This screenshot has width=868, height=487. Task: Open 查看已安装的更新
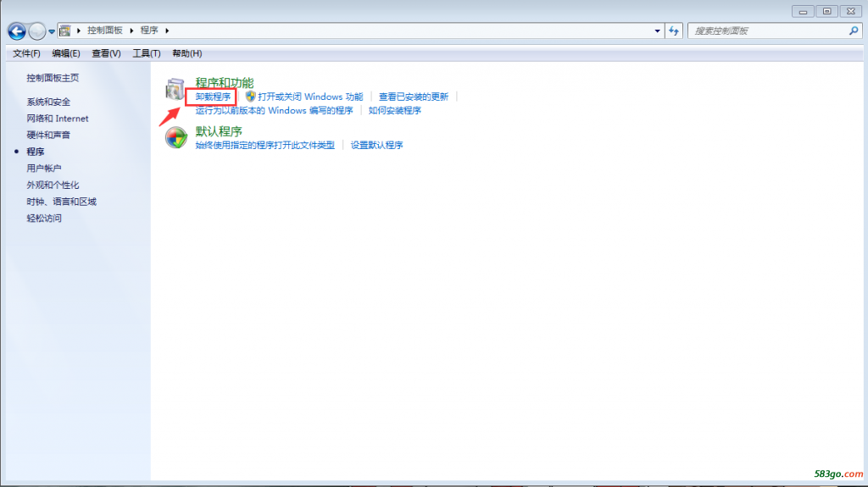[414, 97]
